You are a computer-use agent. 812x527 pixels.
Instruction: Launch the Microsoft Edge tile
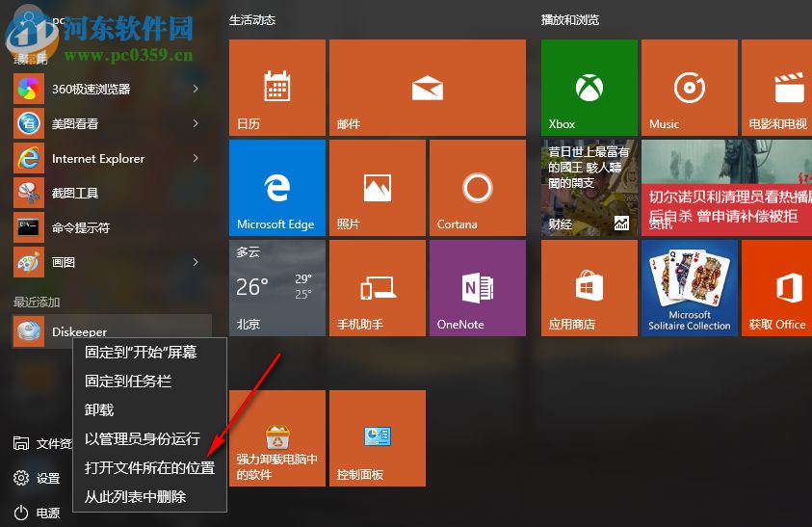[x=277, y=188]
